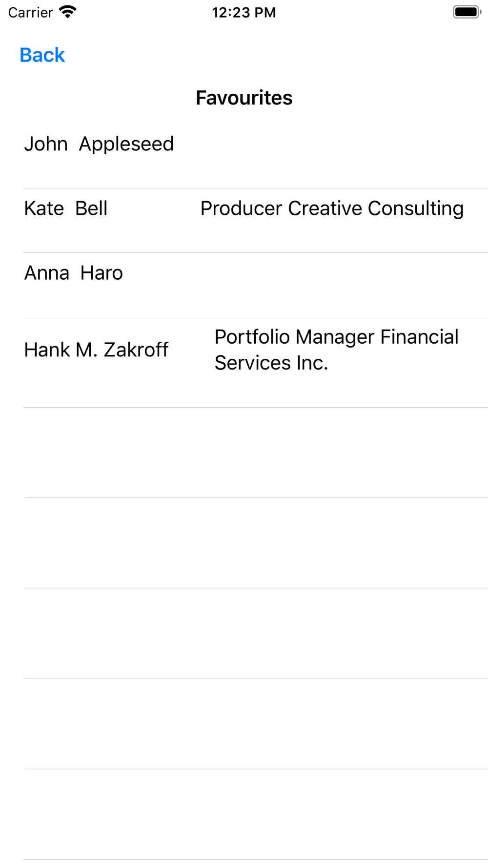This screenshot has width=488, height=868.
Task: Click the 12:23 PM clock
Action: pos(244,12)
